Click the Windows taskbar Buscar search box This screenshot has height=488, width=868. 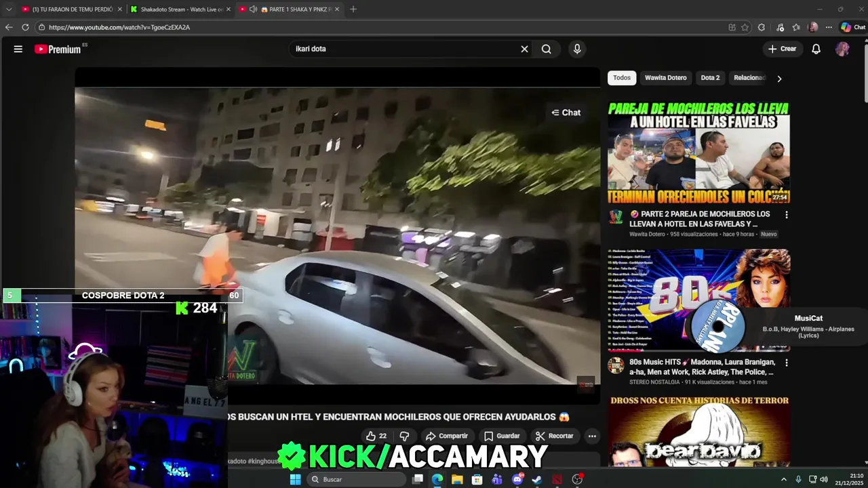pos(356,479)
